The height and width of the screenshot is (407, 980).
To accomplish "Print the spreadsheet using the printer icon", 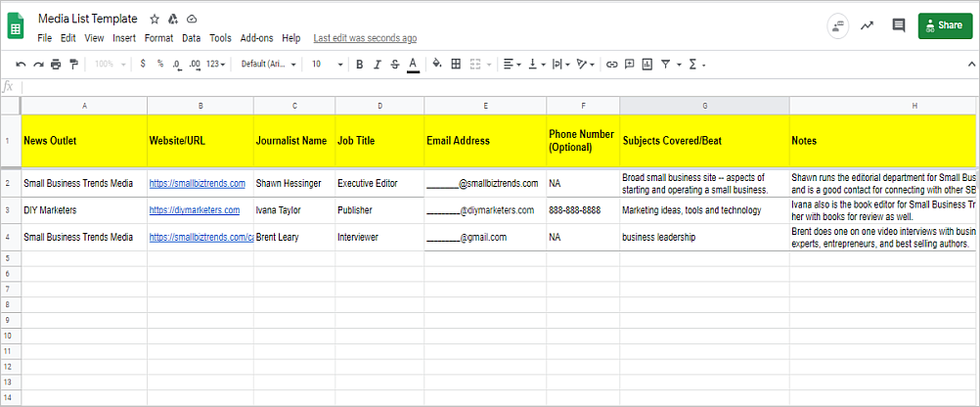I will 57,64.
